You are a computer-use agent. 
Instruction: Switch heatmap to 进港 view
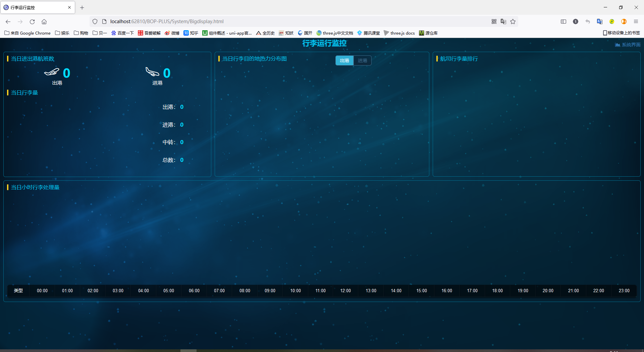coord(362,60)
